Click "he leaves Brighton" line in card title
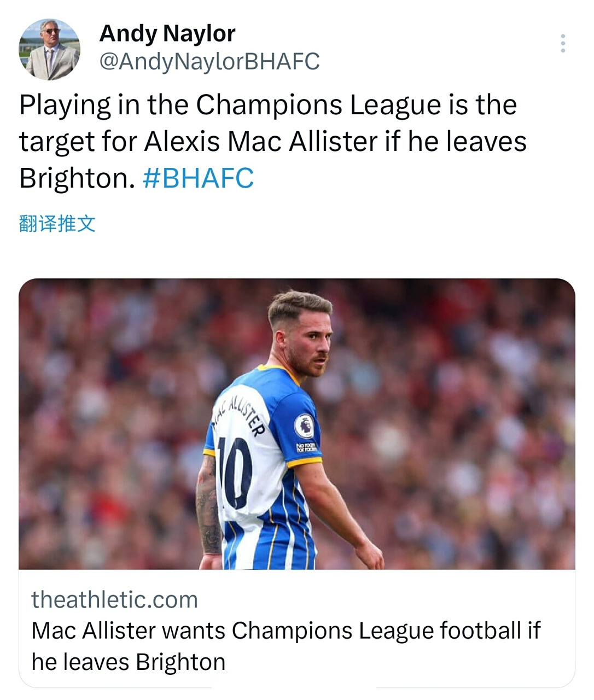Viewport: 594px width, 700px height. tap(129, 662)
